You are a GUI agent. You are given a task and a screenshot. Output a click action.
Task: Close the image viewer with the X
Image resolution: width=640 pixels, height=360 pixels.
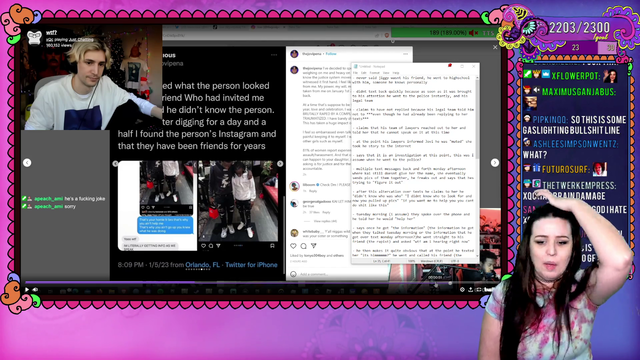(495, 47)
